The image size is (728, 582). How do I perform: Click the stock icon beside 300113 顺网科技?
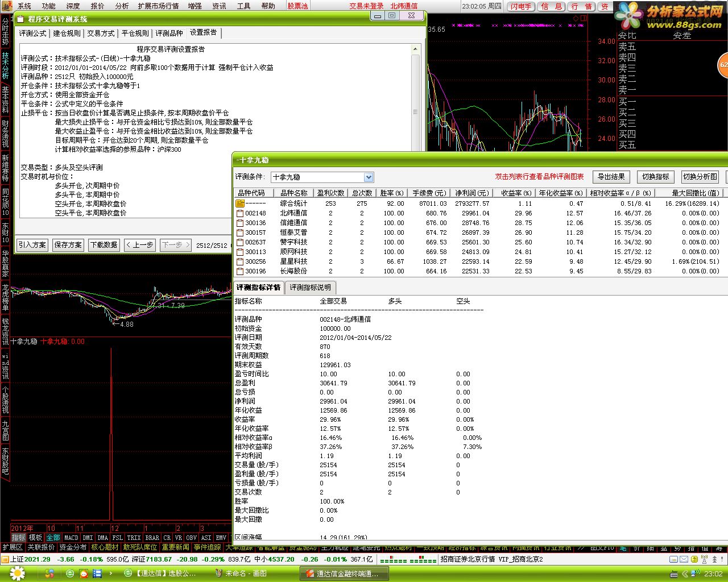pyautogui.click(x=240, y=252)
